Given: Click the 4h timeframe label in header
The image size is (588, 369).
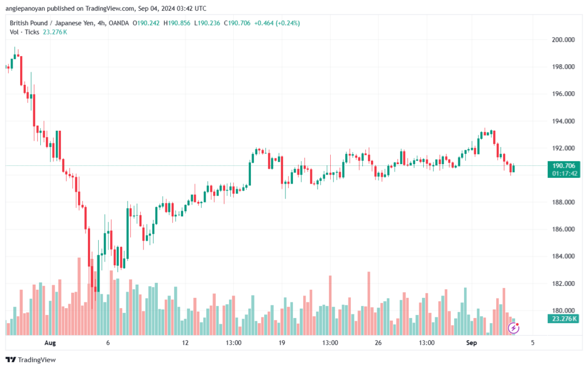Looking at the screenshot, I should tap(101, 23).
